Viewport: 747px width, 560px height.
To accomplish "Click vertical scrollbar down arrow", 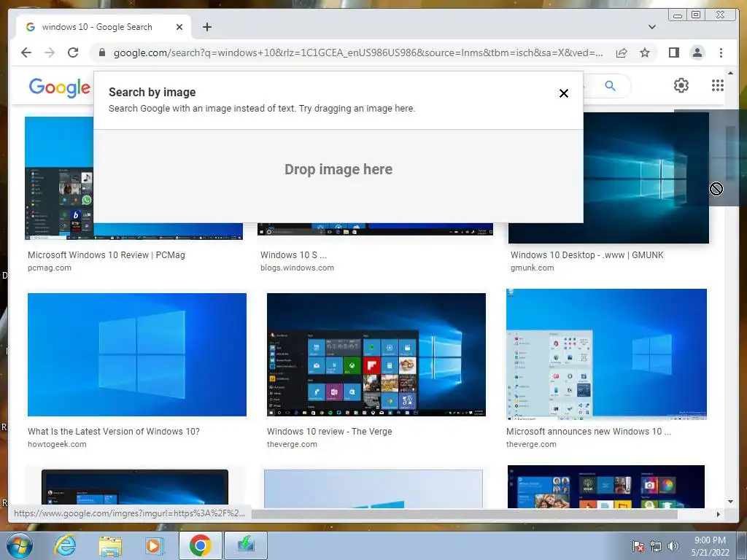I will click(730, 502).
